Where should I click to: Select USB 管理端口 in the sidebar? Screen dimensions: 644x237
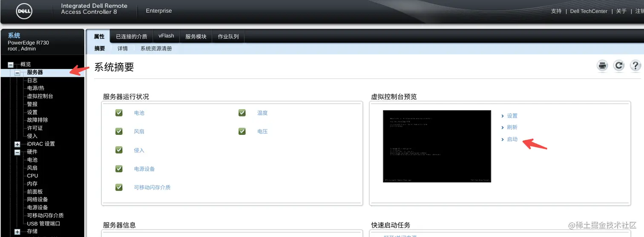[x=43, y=224]
